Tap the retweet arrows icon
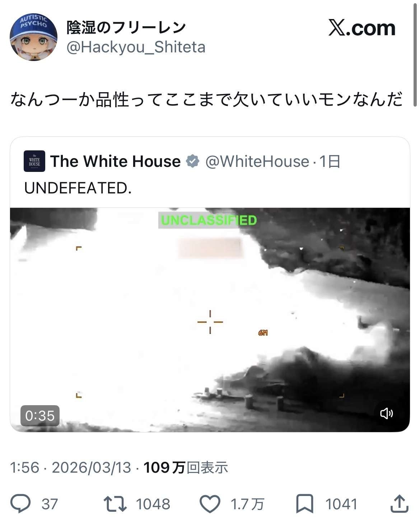Screen dimensions: 420x529 [x=115, y=504]
